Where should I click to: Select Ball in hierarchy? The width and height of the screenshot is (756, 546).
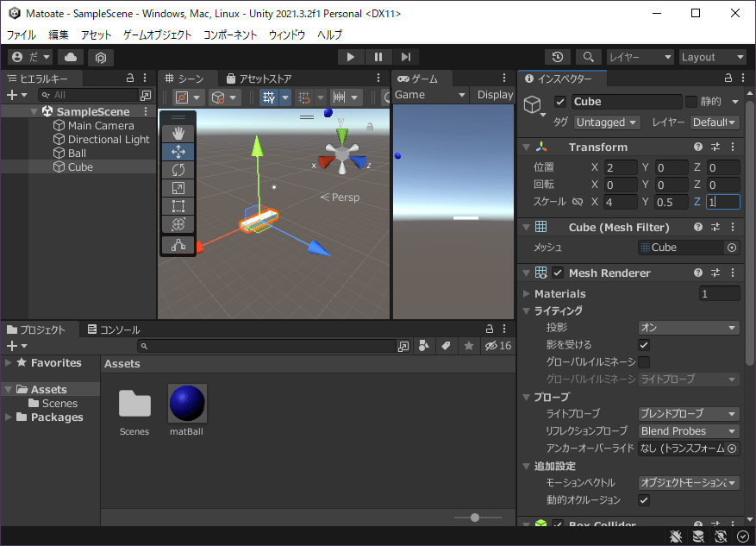coord(77,154)
